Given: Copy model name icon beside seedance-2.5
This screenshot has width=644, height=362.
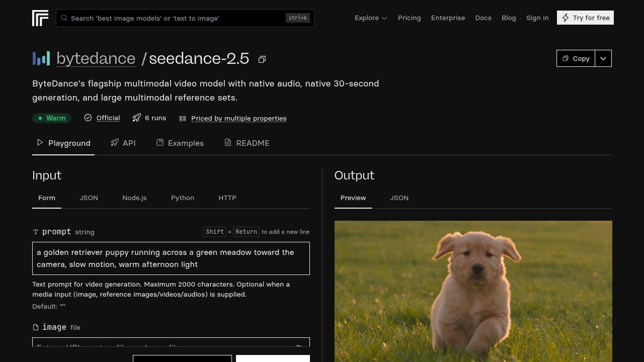Looking at the screenshot, I should coord(262,59).
